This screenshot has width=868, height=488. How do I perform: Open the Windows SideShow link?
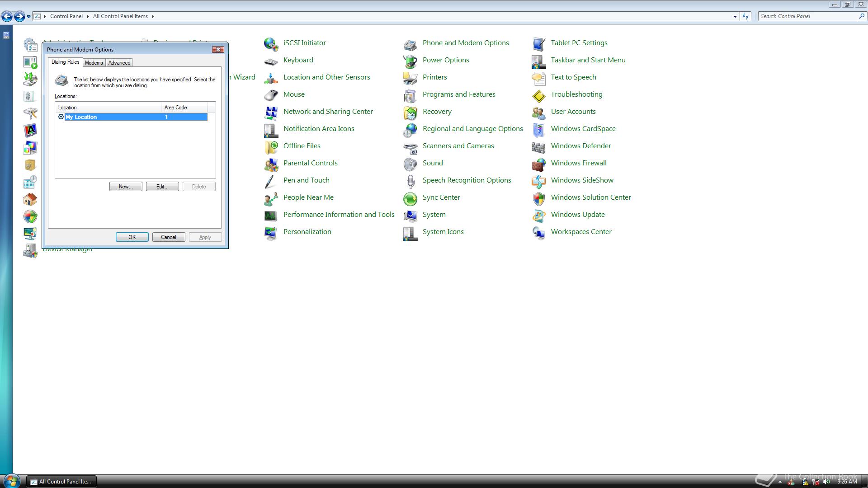(x=582, y=180)
